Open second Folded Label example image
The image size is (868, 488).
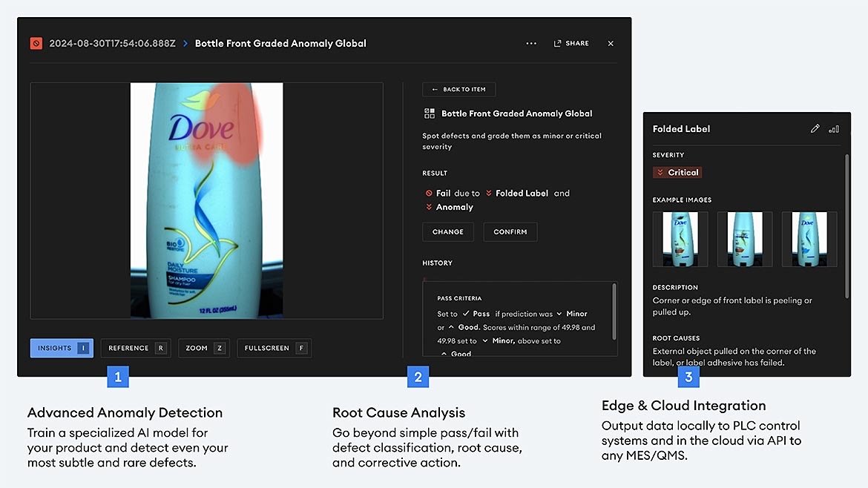coord(745,239)
